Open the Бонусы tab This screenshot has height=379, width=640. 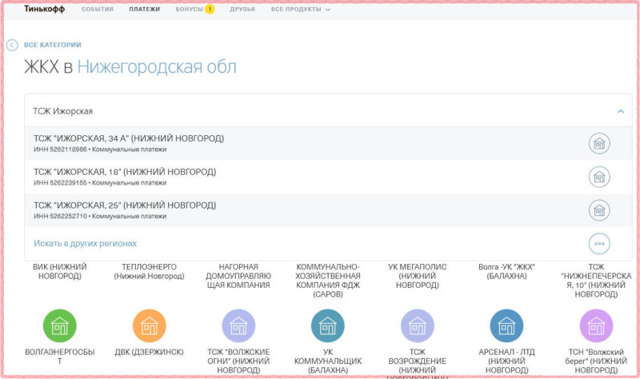[189, 9]
